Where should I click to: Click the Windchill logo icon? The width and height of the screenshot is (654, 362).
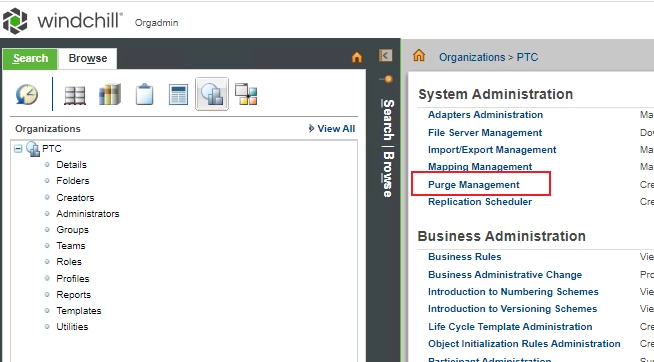click(x=15, y=21)
